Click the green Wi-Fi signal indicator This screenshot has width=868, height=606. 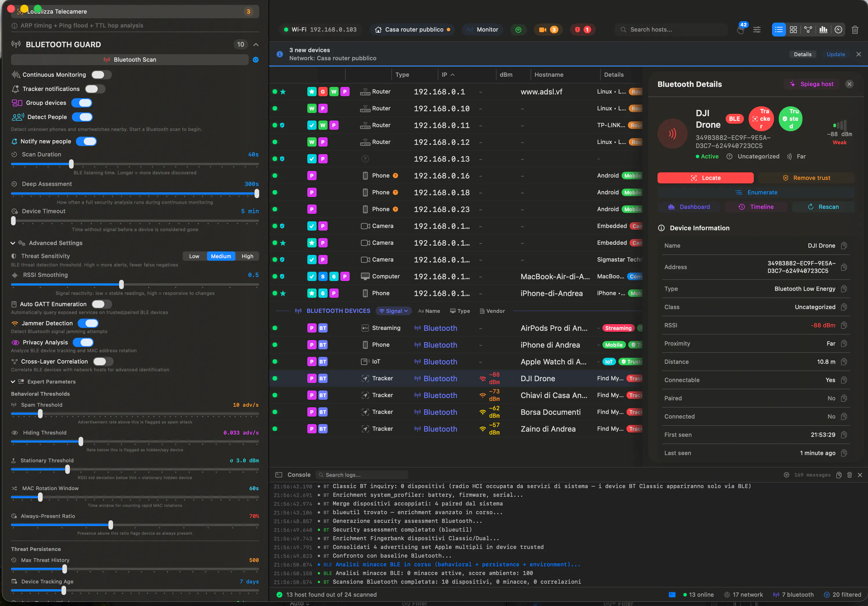(518, 30)
